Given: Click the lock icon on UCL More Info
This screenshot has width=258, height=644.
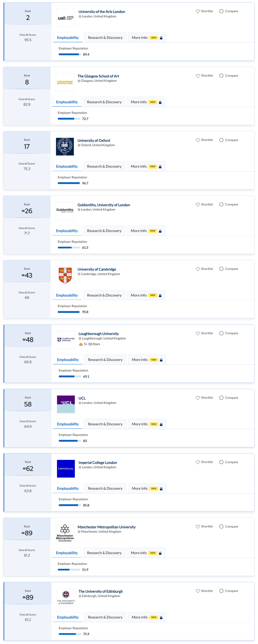Looking at the screenshot, I should [161, 424].
